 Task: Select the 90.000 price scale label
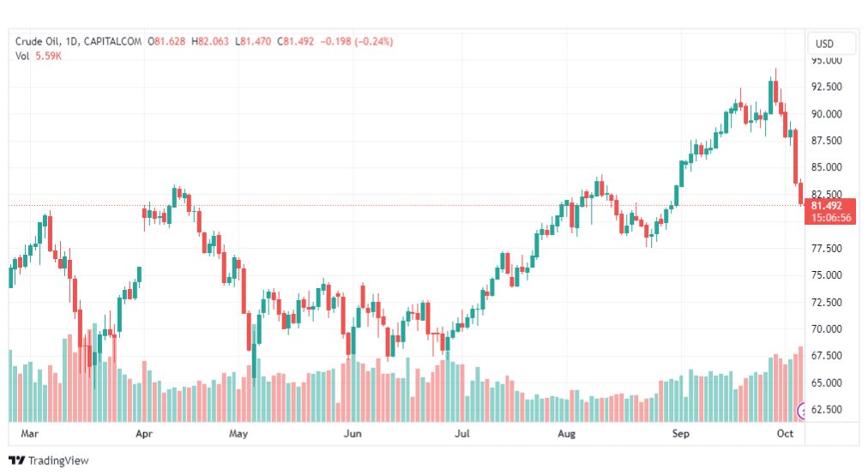tap(827, 114)
